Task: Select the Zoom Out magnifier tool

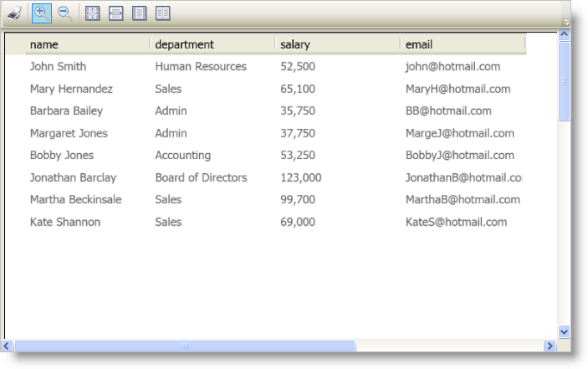Action: [x=65, y=13]
